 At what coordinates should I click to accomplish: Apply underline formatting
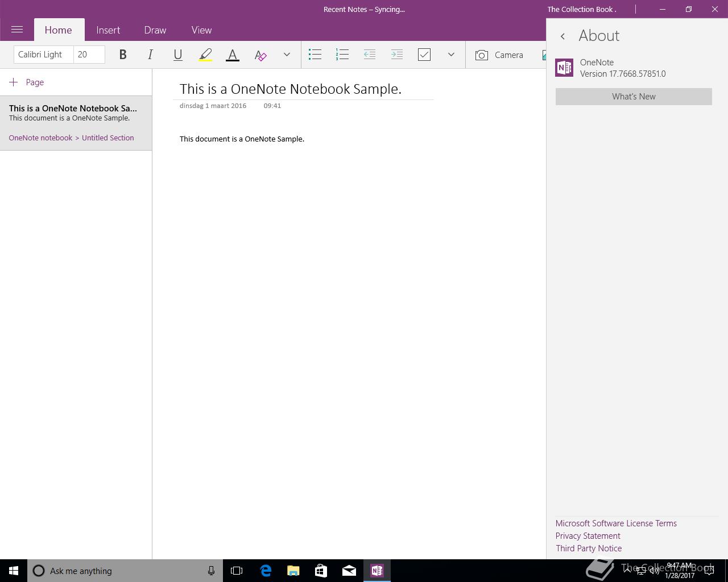click(x=177, y=55)
